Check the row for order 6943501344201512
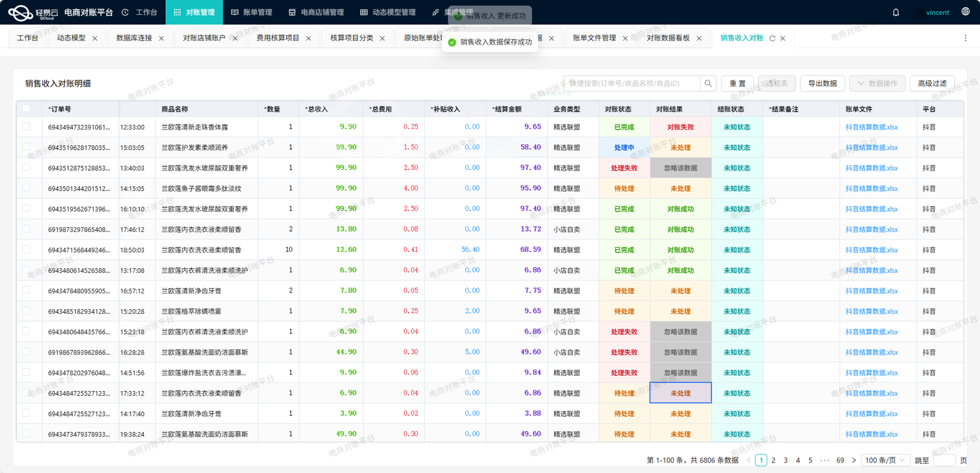This screenshot has height=473, width=980. pos(26,188)
